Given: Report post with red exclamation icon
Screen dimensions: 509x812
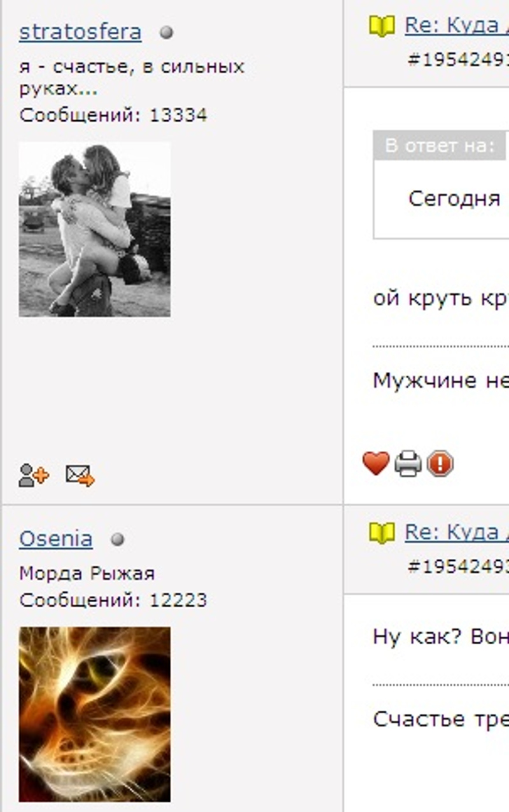Looking at the screenshot, I should coord(440,464).
